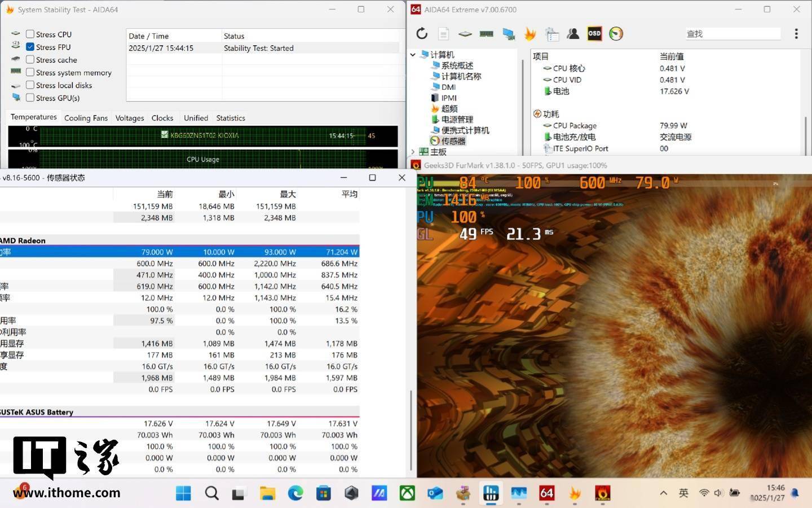Viewport: 812px width, 508px height.
Task: Enable the Stress GPU(s) checkbox
Action: (30, 98)
